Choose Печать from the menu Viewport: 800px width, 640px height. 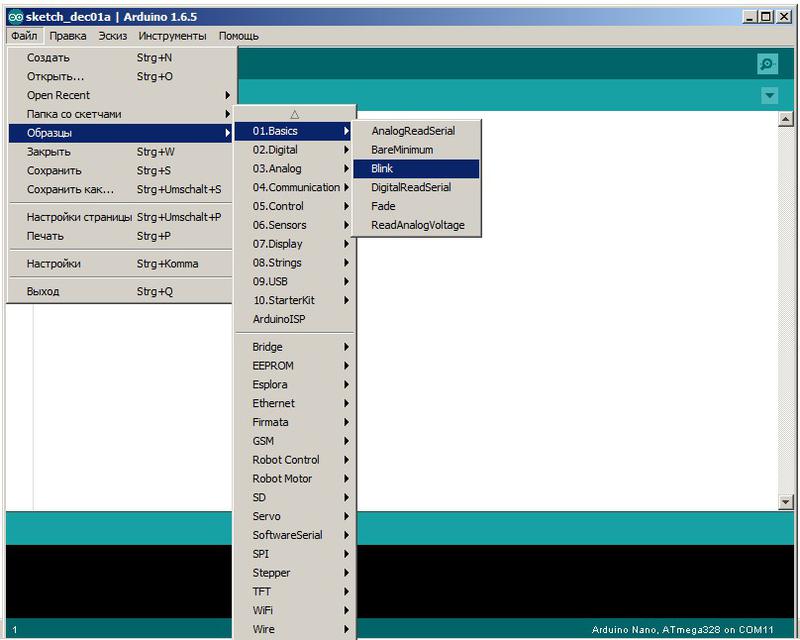coord(120,236)
